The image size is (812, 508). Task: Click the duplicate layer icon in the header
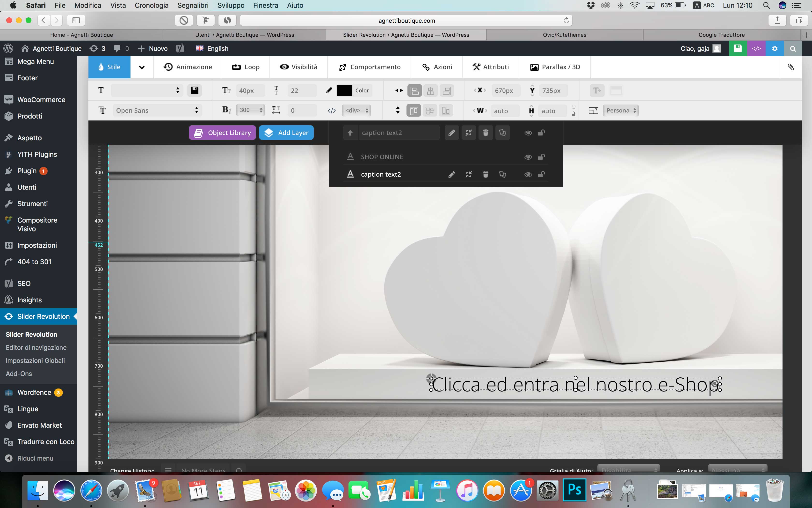click(x=503, y=133)
